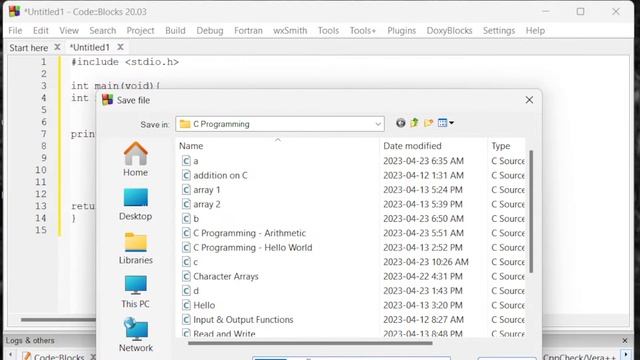Go to Network location in sidebar

click(136, 335)
